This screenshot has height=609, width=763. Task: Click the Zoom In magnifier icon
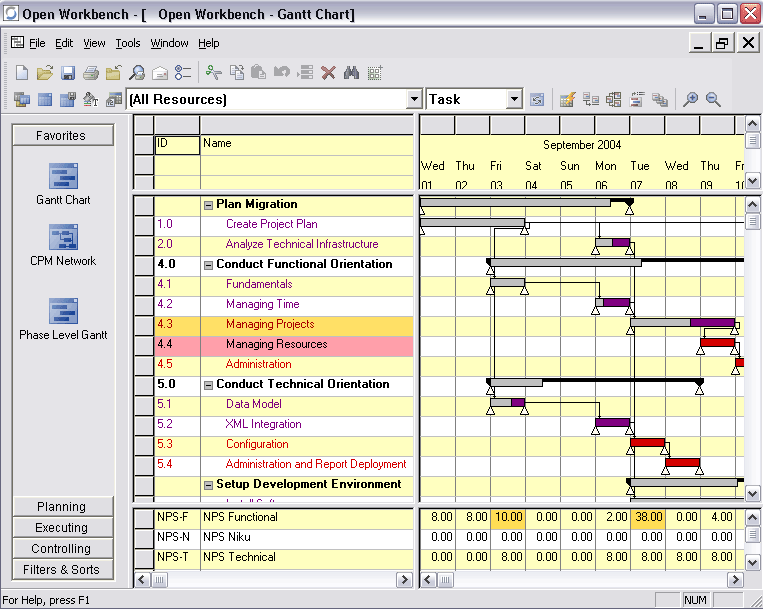click(x=690, y=99)
